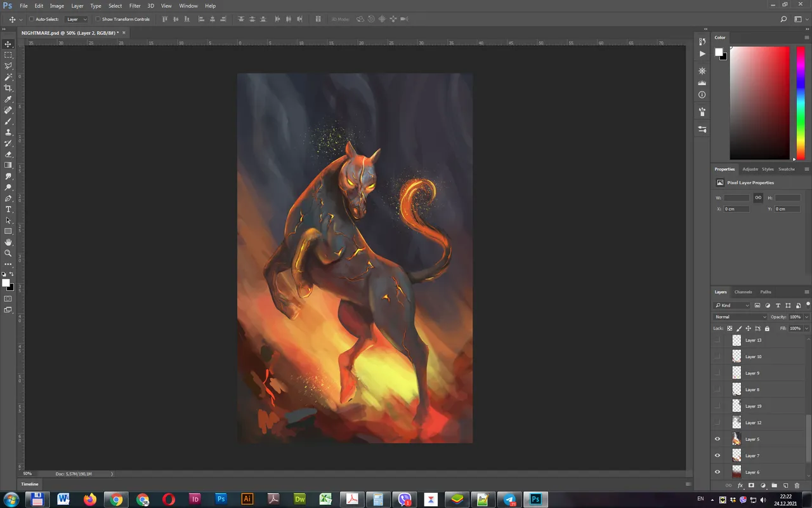Select the Eyedropper tool
Screen dimensions: 812x508
pyautogui.click(x=8, y=99)
